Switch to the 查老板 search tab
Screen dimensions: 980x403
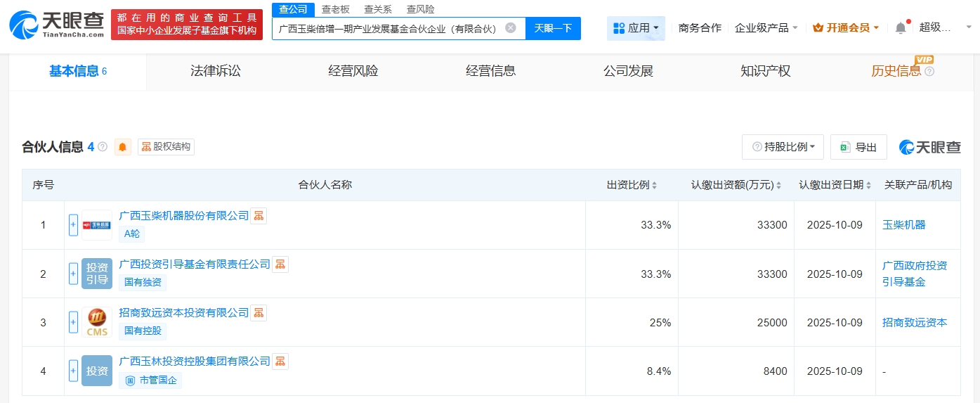pos(335,9)
